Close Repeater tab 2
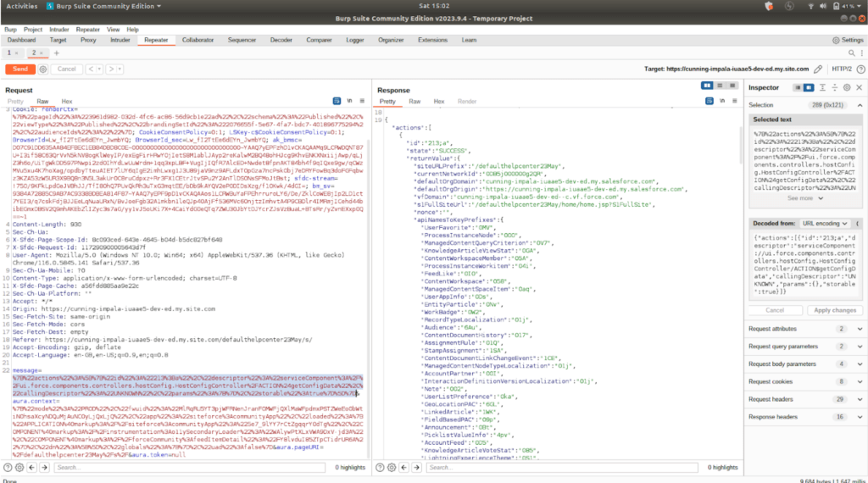The image size is (868, 483). click(41, 53)
